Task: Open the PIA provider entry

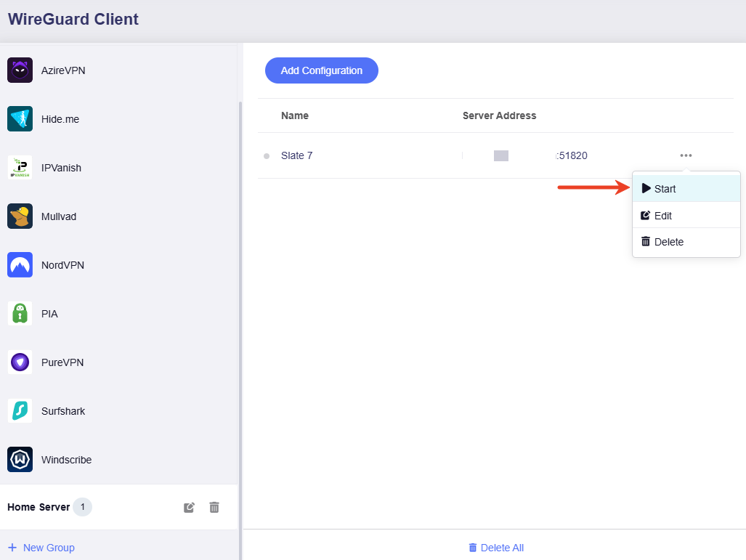Action: (x=49, y=313)
